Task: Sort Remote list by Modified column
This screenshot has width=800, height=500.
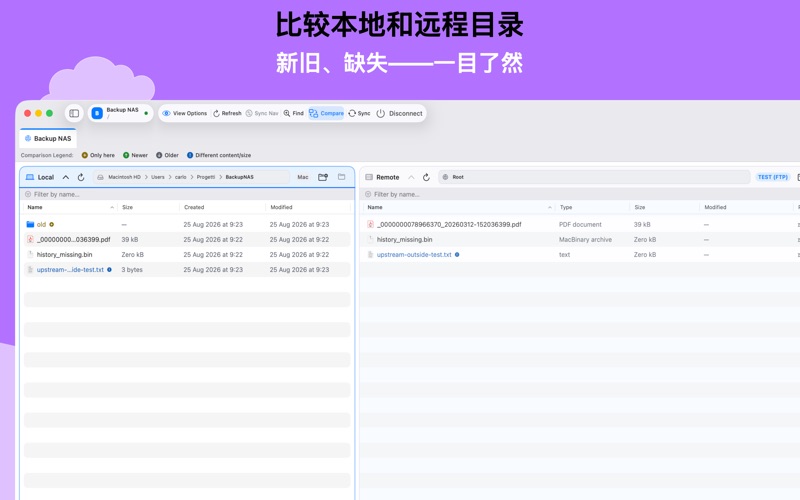Action: pyautogui.click(x=746, y=207)
